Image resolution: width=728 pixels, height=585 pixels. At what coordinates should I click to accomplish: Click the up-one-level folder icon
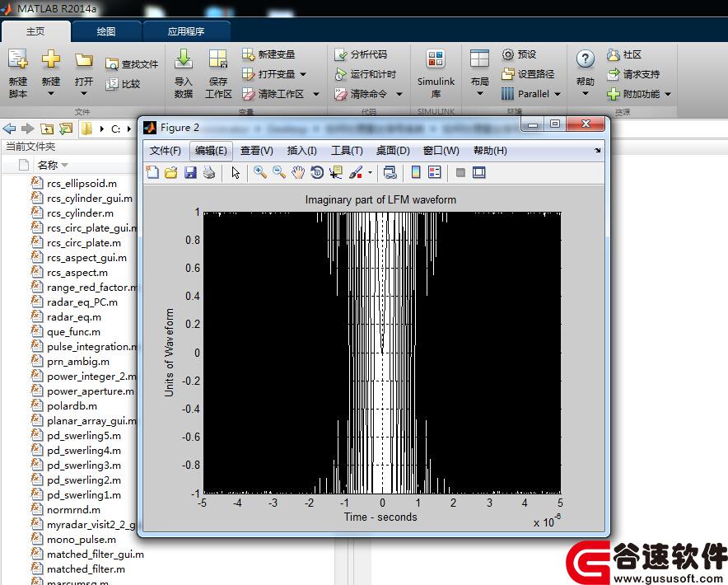(47, 129)
